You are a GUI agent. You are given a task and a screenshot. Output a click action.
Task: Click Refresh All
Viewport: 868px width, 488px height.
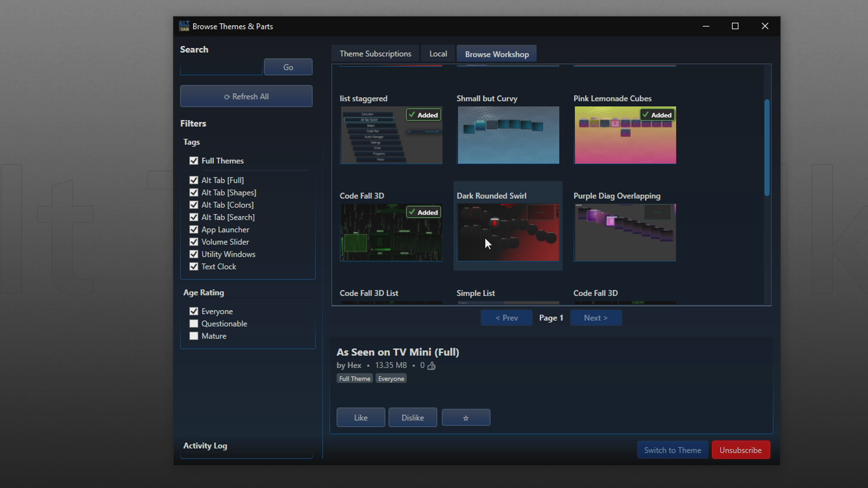[x=246, y=96]
